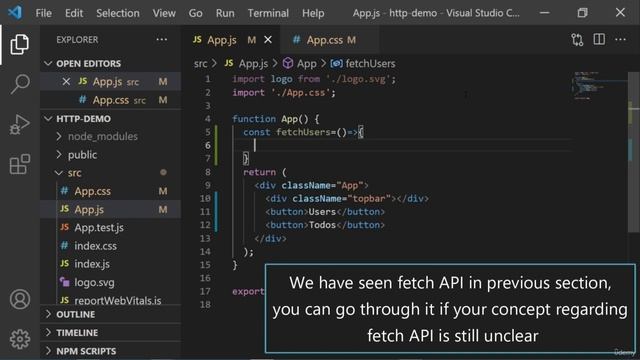Click the VS Code logo icon
Viewport: 640px width, 360px height.
(x=15, y=13)
